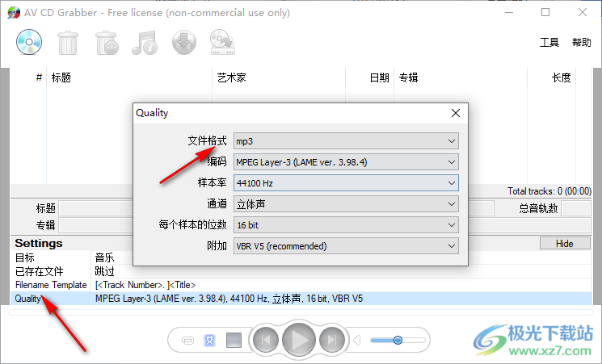602x364 pixels.
Task: Open the music note track info icon
Action: [x=145, y=42]
